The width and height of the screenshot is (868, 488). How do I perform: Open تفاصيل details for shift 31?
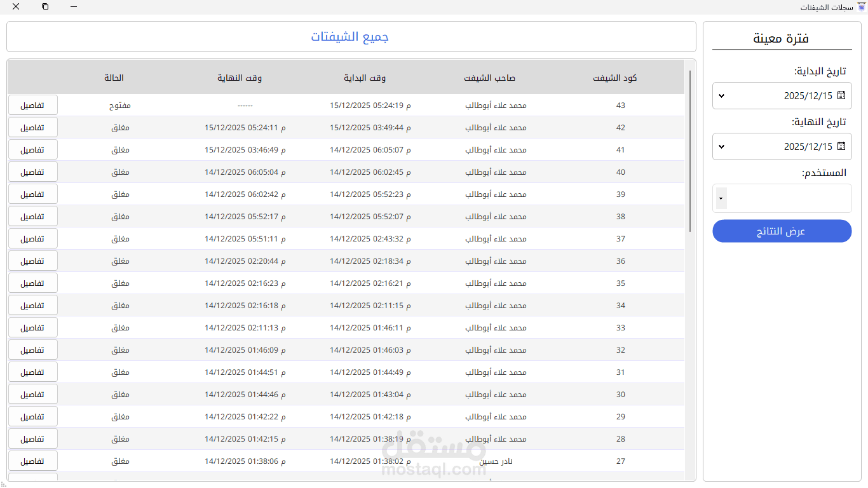coord(33,372)
